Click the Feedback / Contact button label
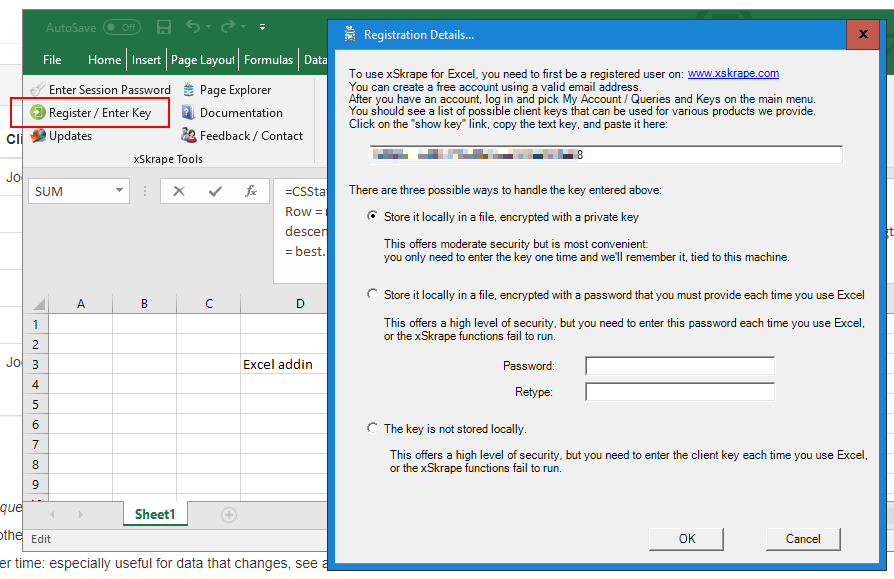This screenshot has height=579, width=894. 251,136
